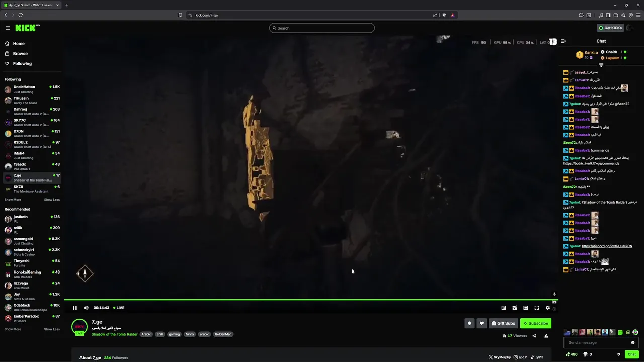This screenshot has height=362, width=644.
Task: Open the clip creation icon in the player
Action: [x=515, y=308]
